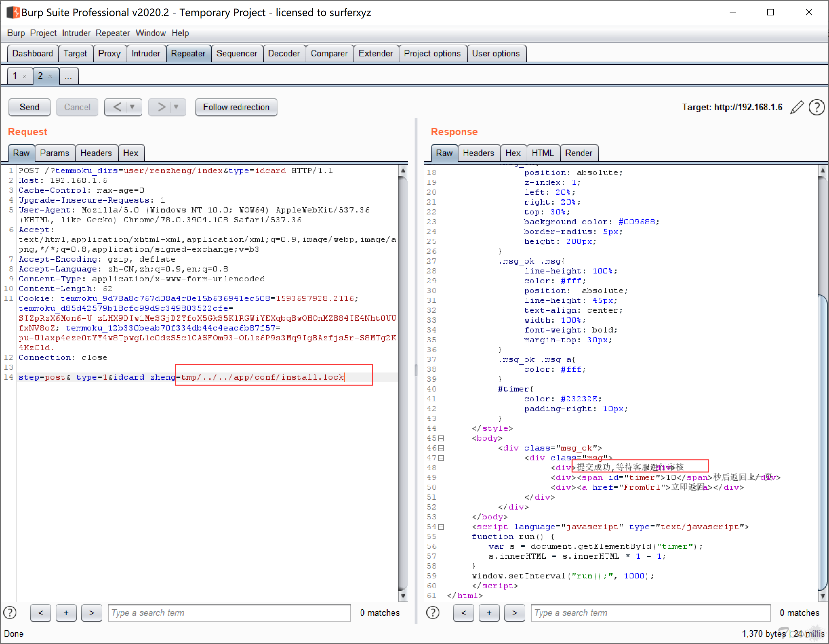Click the pencil icon to edit target

coord(797,108)
